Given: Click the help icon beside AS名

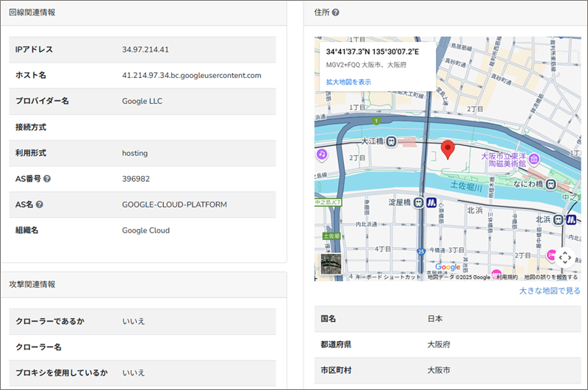Looking at the screenshot, I should (40, 205).
